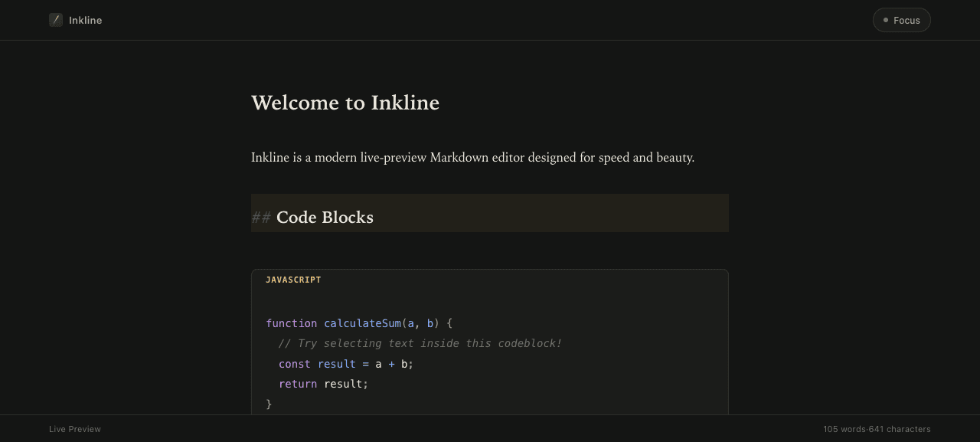
Task: Click the word 'beauty' in the paragraph
Action: 672,158
